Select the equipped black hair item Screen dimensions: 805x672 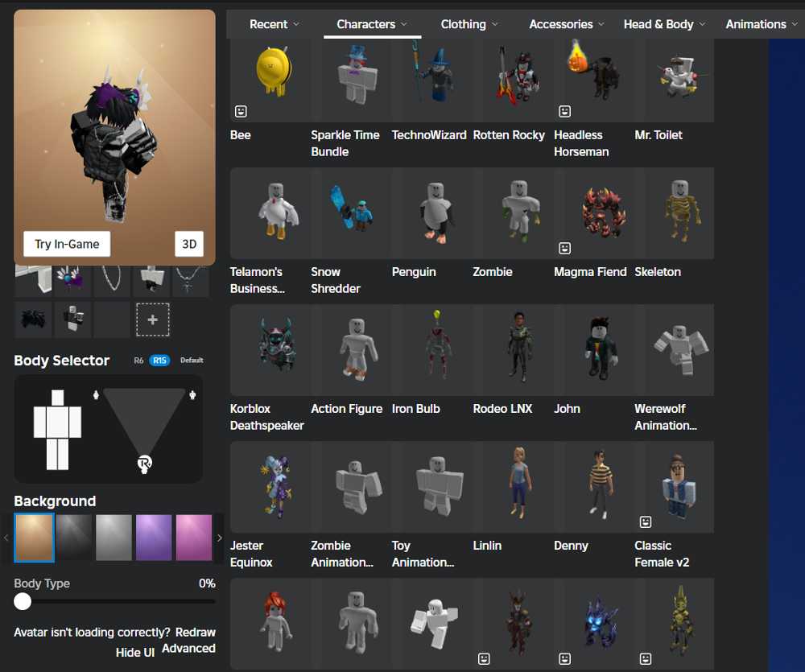(33, 320)
